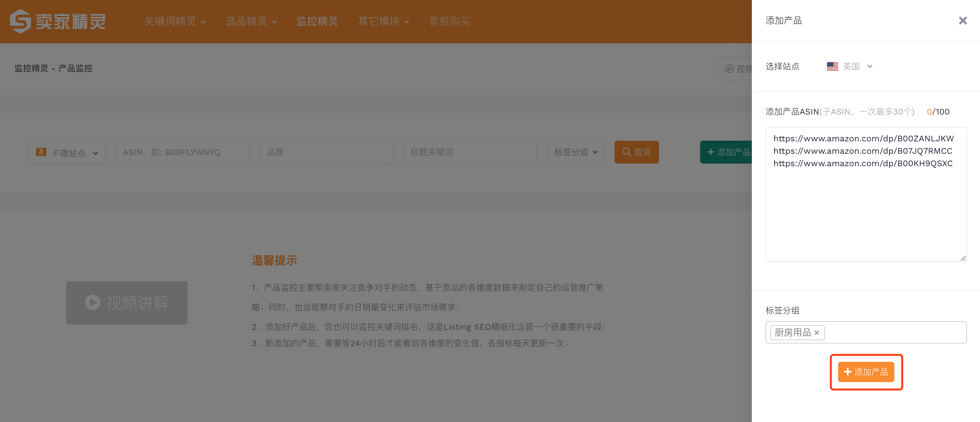Click the orange 查询 search button
This screenshot has width=980, height=422.
tap(636, 152)
